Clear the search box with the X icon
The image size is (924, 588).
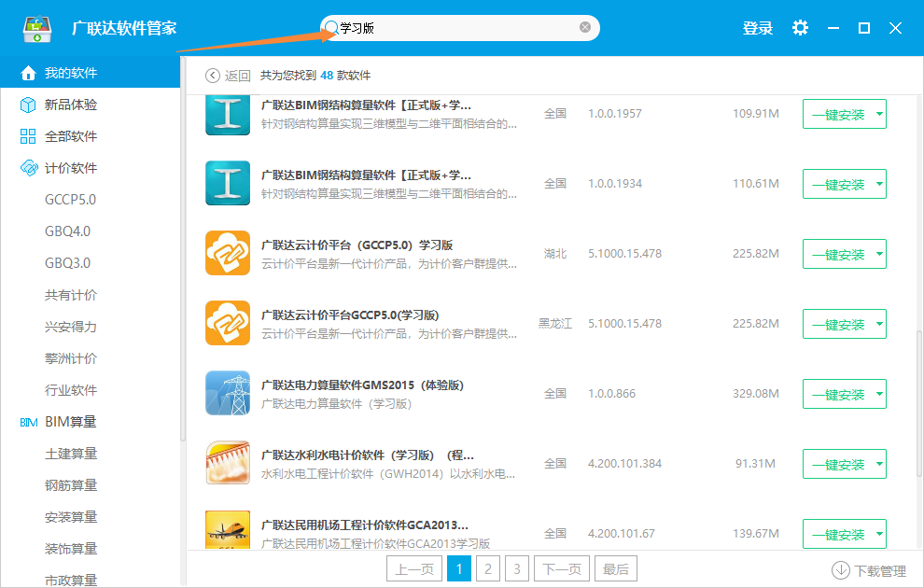click(x=585, y=27)
